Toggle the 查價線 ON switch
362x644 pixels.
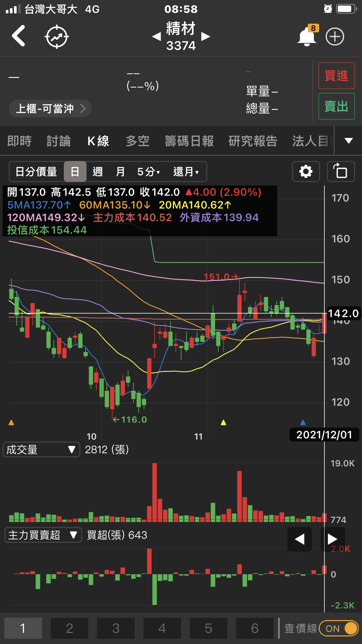pyautogui.click(x=339, y=628)
